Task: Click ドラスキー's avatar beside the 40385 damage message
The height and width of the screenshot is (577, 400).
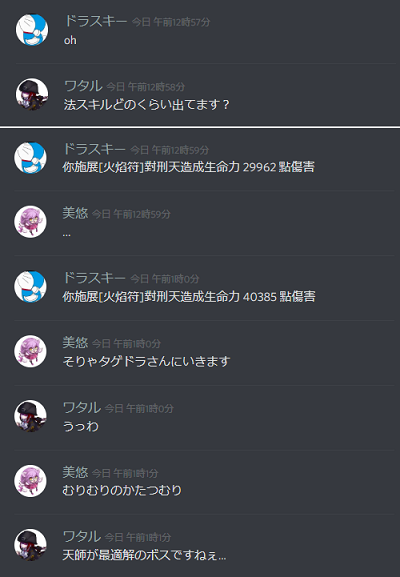Action: (31, 287)
